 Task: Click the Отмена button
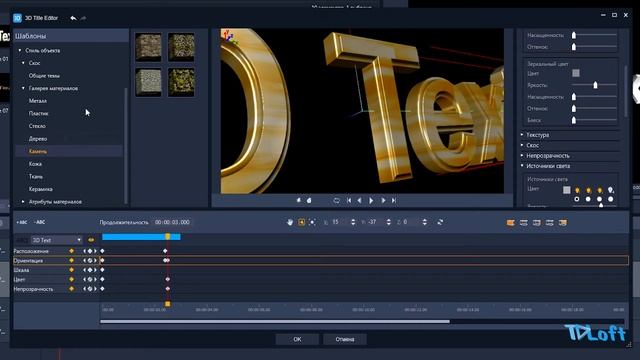click(345, 339)
